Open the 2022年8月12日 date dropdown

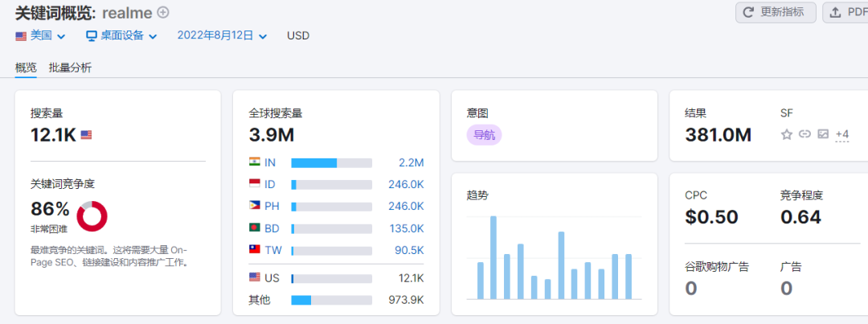(x=222, y=36)
